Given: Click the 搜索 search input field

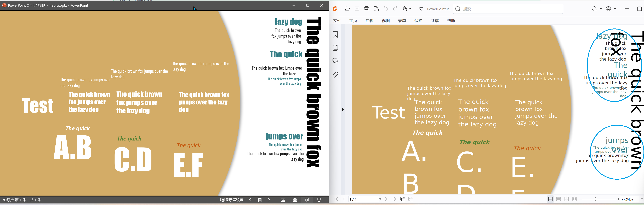Looking at the screenshot, I should coord(510,9).
